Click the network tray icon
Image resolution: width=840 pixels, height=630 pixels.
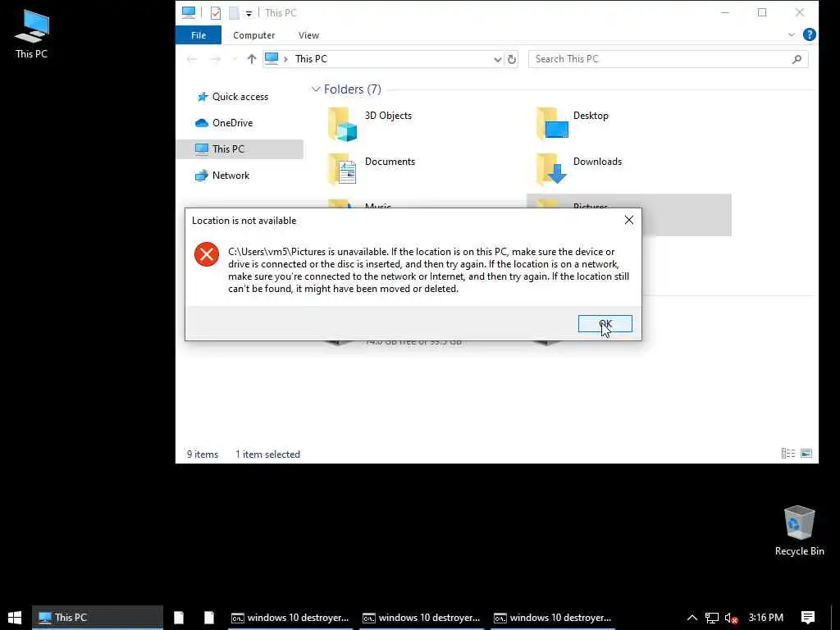(712, 618)
